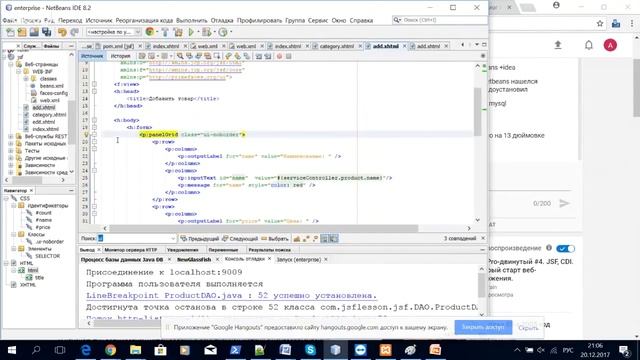Open the Источник menu
Screen dimensions: 640x360
click(98, 20)
